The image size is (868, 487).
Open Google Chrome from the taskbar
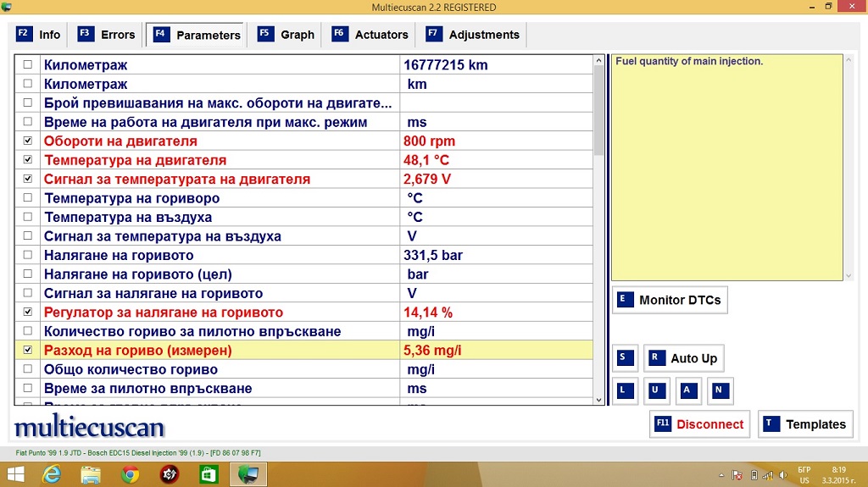[x=130, y=474]
